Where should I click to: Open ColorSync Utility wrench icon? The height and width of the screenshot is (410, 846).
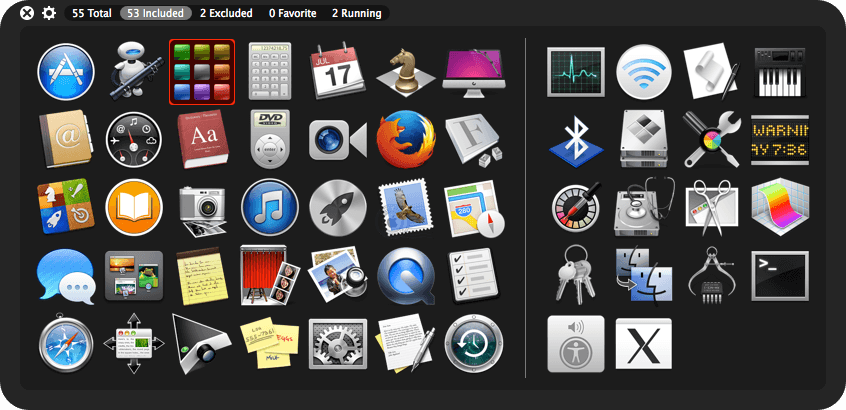(712, 139)
